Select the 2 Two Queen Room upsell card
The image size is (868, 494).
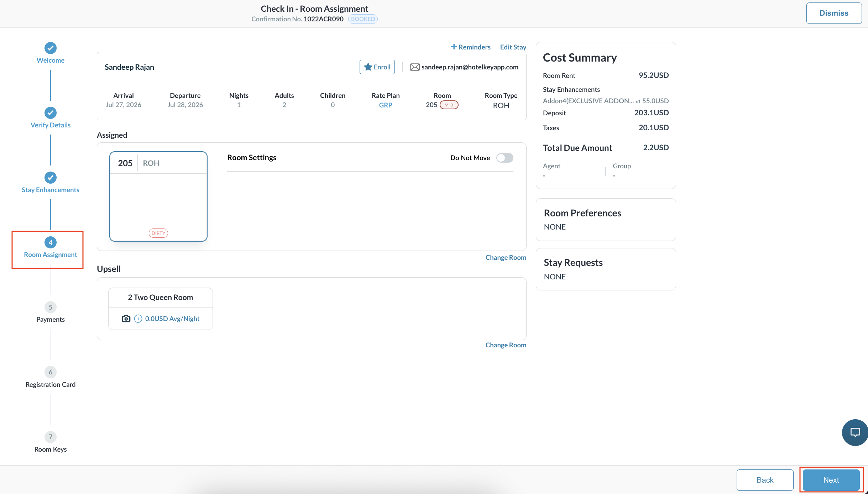click(x=161, y=309)
